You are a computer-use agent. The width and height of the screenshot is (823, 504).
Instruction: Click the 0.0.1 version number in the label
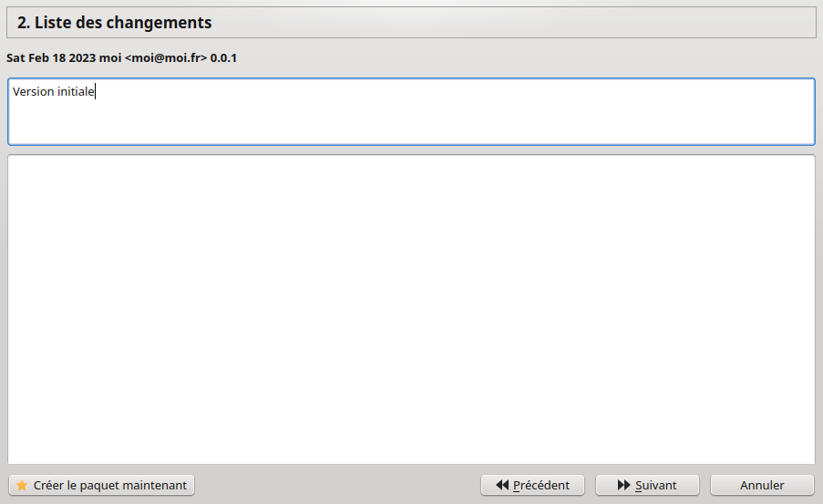coord(223,57)
